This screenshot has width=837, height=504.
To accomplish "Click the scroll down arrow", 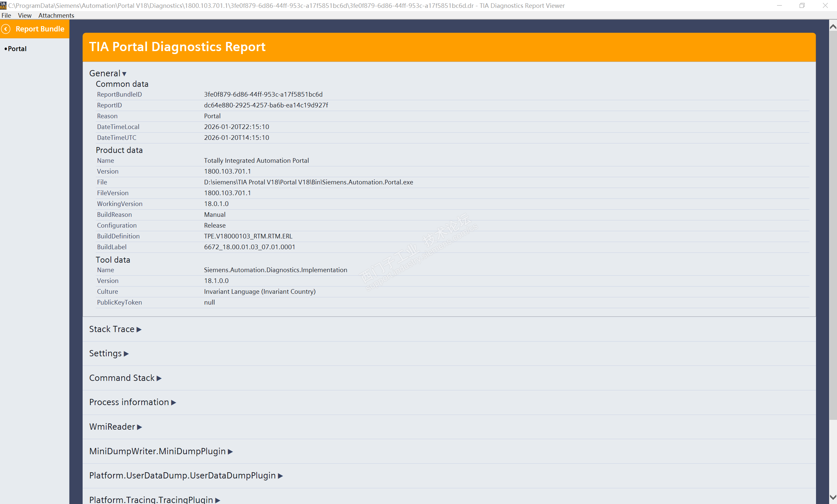I will point(833,497).
